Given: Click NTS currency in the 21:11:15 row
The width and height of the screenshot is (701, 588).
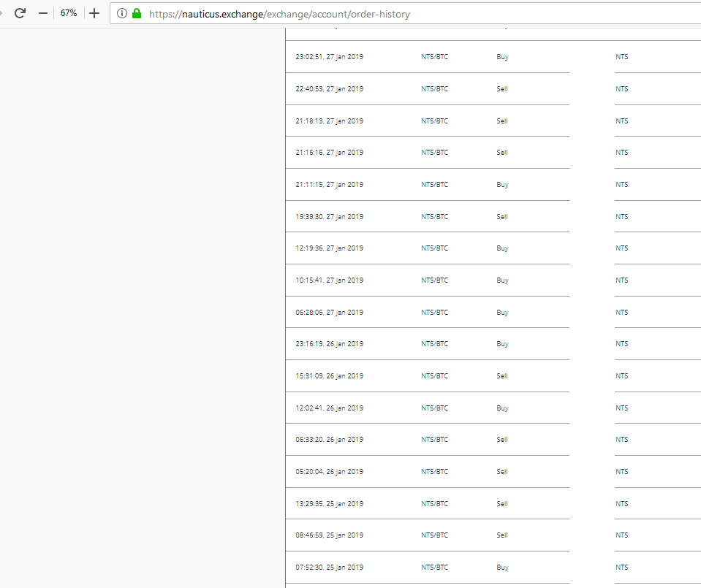Looking at the screenshot, I should tap(622, 185).
